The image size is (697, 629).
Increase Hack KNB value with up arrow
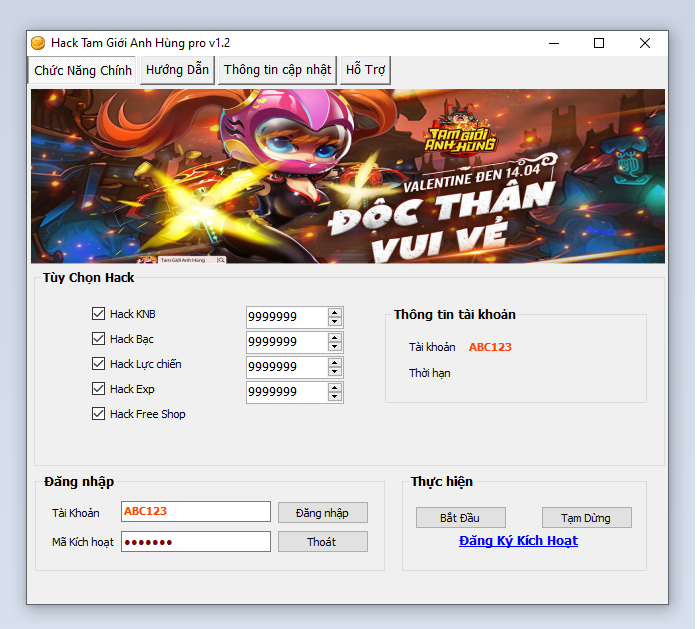[335, 312]
